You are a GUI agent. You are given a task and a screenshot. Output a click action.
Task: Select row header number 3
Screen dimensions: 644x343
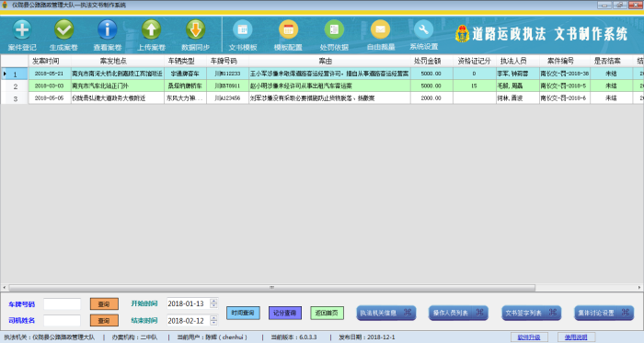point(15,98)
